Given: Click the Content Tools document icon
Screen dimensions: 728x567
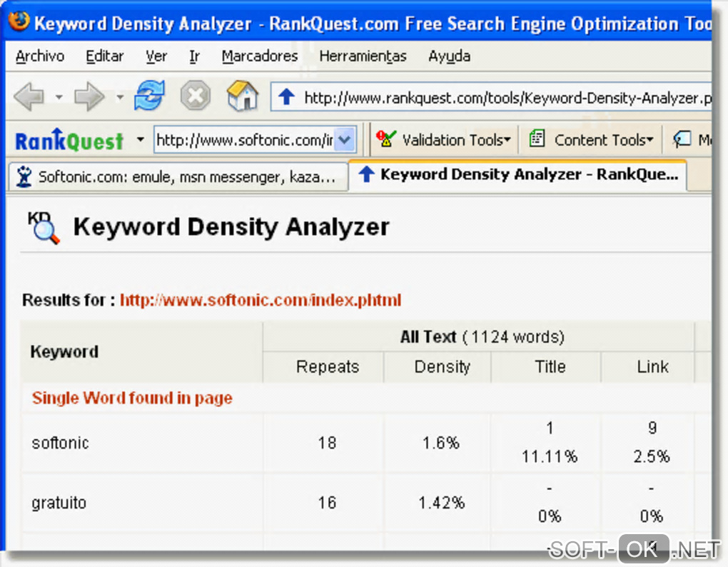Looking at the screenshot, I should [x=537, y=139].
